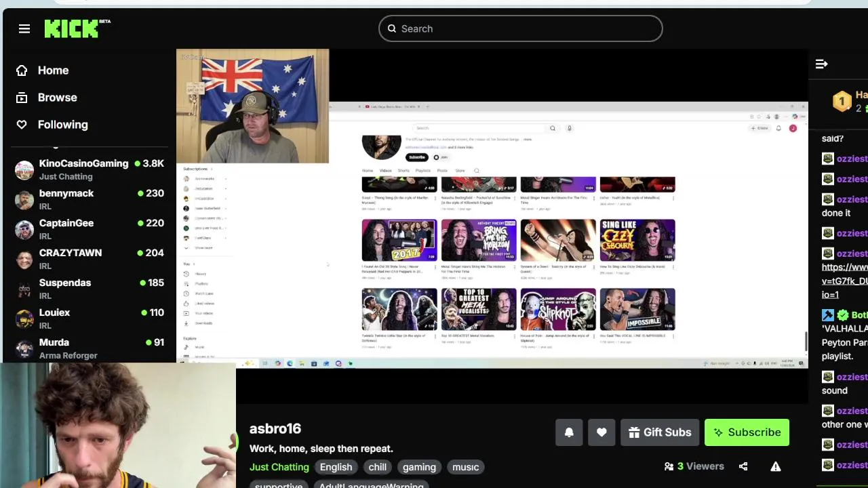This screenshot has height=488, width=868.
Task: Open the KinoCasinoGaming channel
Action: click(x=90, y=169)
